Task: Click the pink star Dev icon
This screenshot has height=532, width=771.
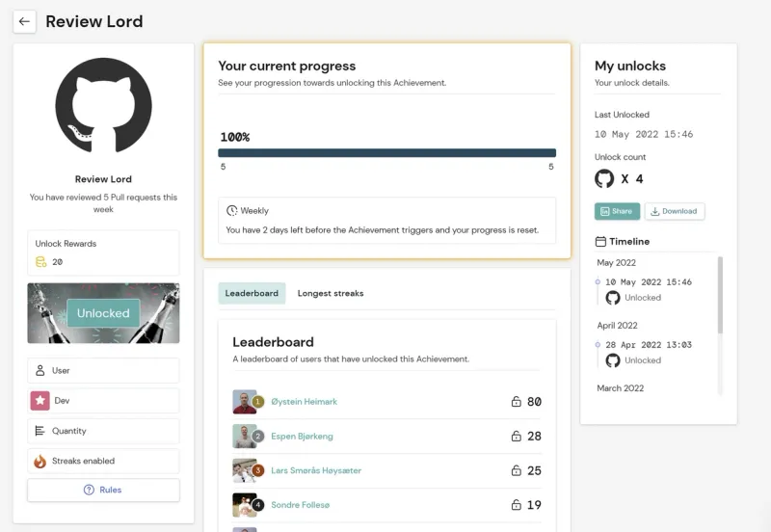Action: tap(40, 401)
